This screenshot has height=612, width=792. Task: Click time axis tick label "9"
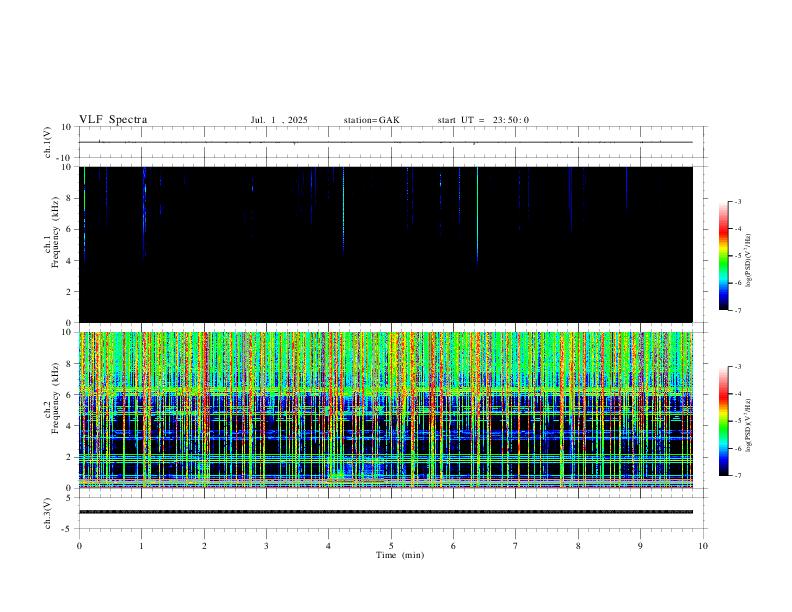[640, 546]
